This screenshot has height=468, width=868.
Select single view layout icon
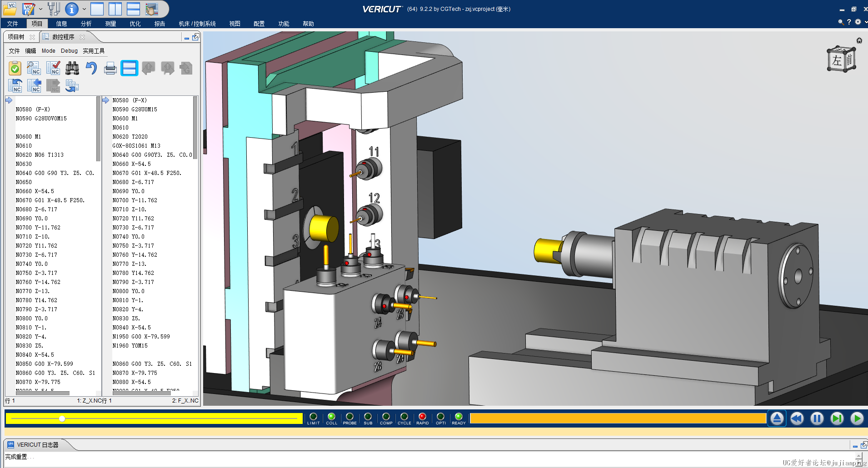[97, 9]
